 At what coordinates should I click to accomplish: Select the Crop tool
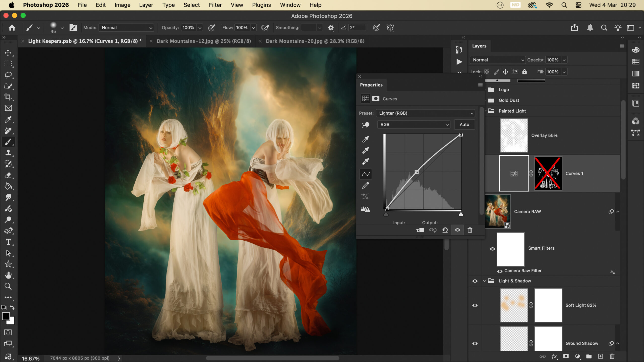pyautogui.click(x=8, y=97)
